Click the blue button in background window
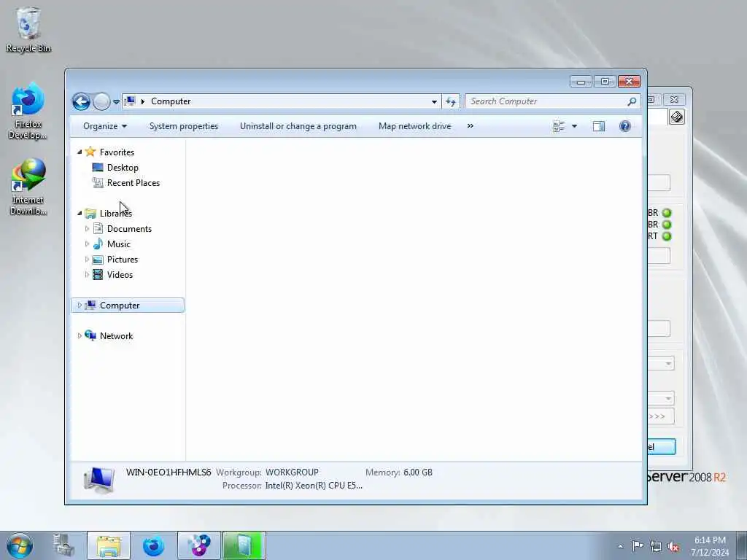The image size is (747, 560). point(661,447)
